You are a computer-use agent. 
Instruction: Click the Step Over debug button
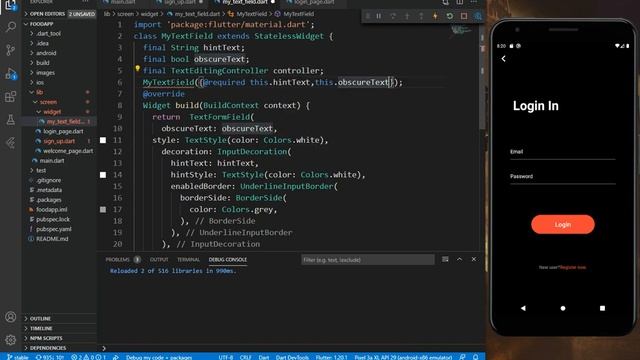click(x=393, y=16)
